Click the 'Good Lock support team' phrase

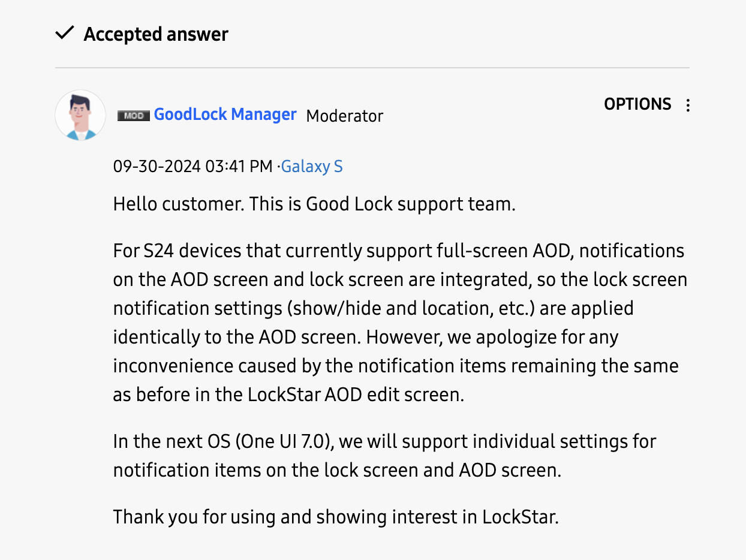coord(410,204)
